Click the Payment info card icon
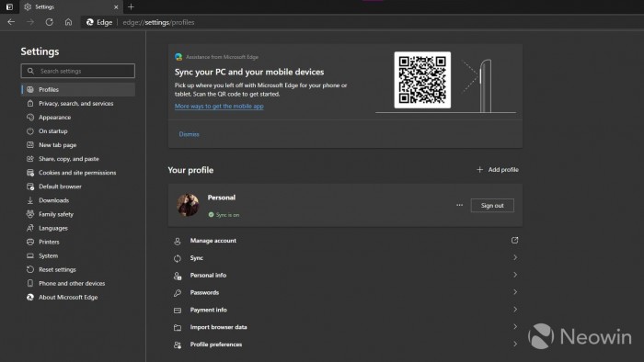Screen dimensions: 644x362 (178, 311)
